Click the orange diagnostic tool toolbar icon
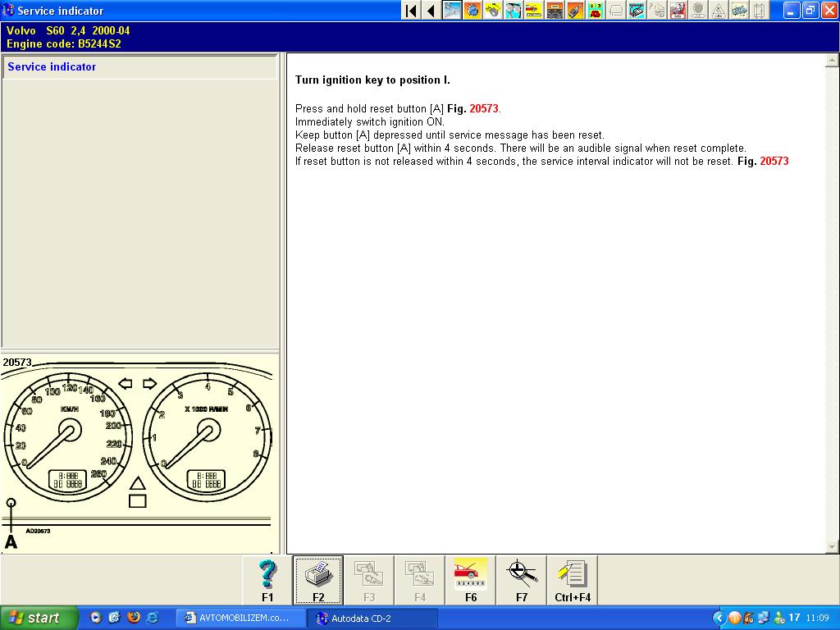 tap(575, 10)
